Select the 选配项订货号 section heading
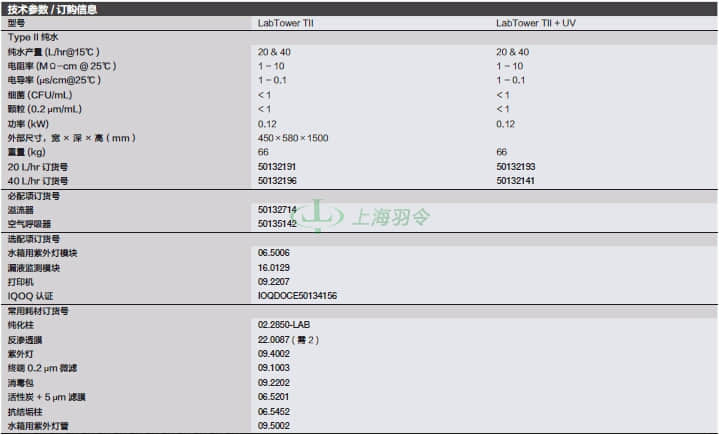Screen dimensions: 719x435 pos(34,239)
